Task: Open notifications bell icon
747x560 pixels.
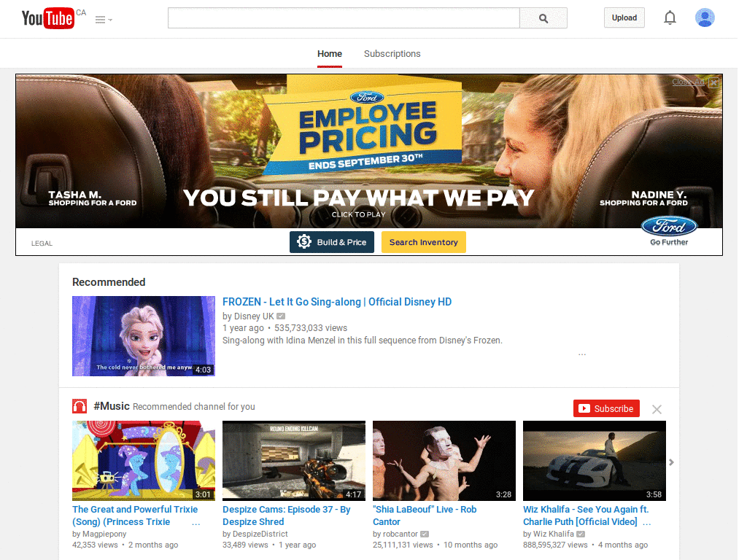Action: tap(670, 17)
